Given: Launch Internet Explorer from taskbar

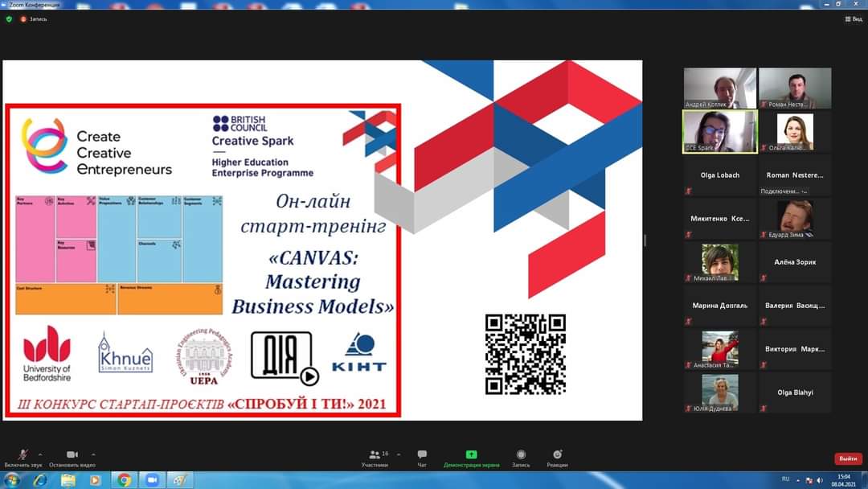Looking at the screenshot, I should pos(40,480).
